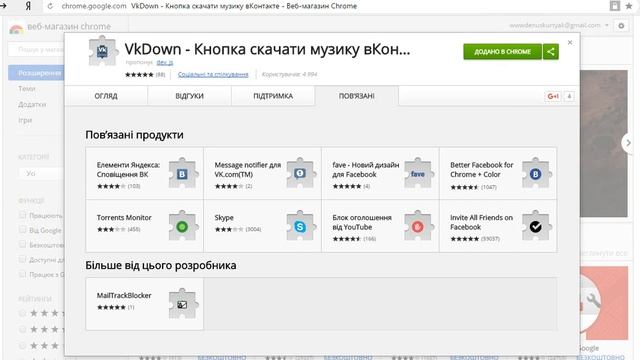Click the browser reload icon
640x360 pixels.
50,6
